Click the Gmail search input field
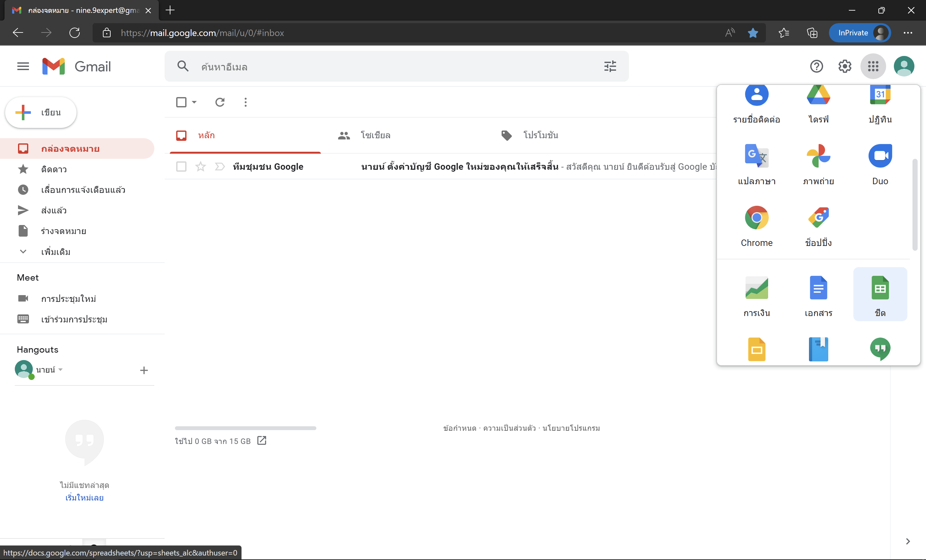926x560 pixels. point(391,67)
